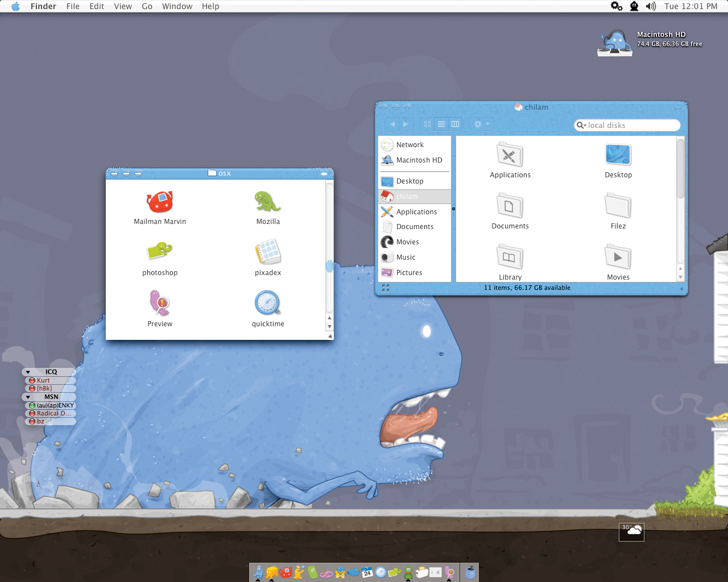Toggle toolbar button in chilam title bar
This screenshot has width=728, height=582.
(x=678, y=108)
